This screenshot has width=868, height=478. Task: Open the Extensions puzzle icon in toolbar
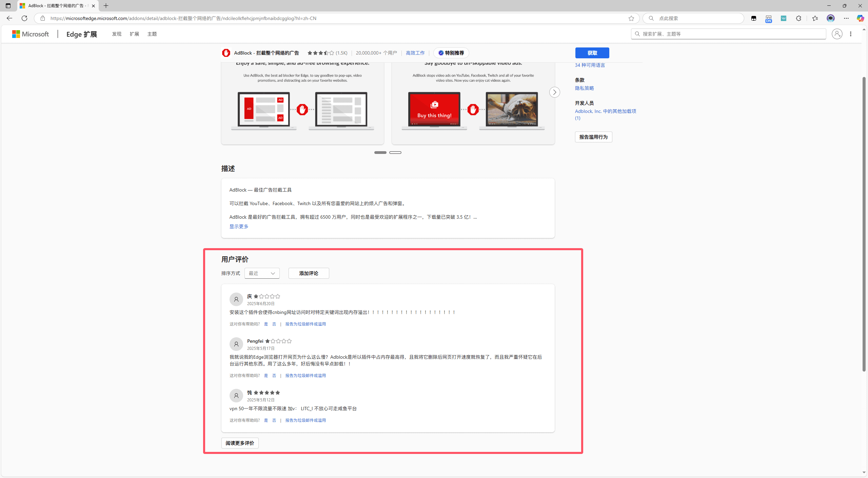point(798,18)
